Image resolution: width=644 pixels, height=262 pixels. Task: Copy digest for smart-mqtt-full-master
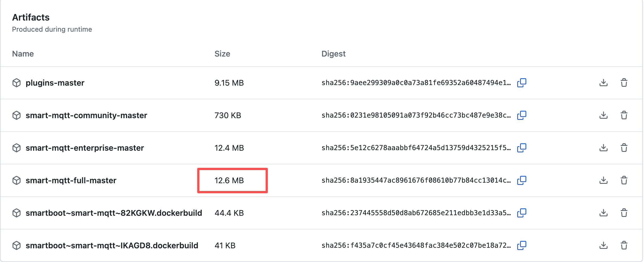521,180
